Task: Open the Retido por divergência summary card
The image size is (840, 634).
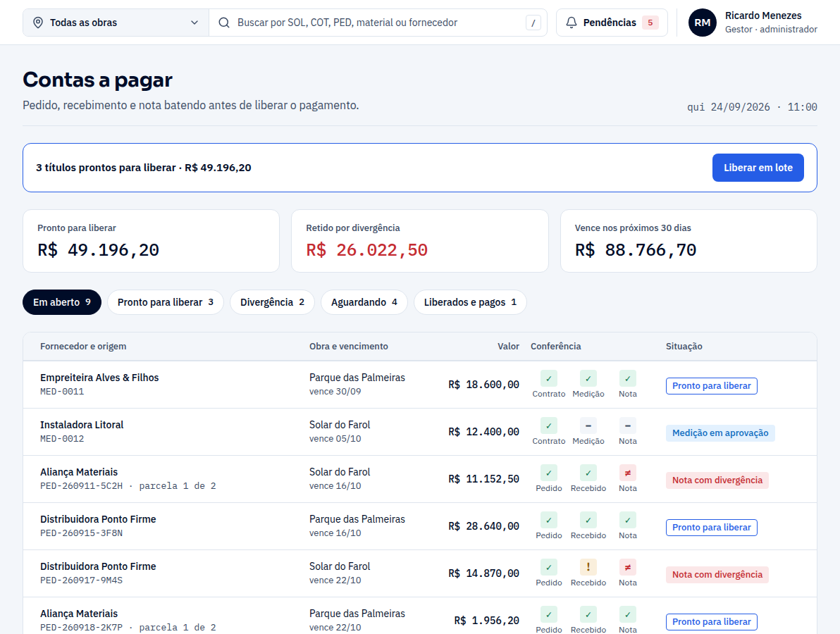Action: pyautogui.click(x=420, y=241)
